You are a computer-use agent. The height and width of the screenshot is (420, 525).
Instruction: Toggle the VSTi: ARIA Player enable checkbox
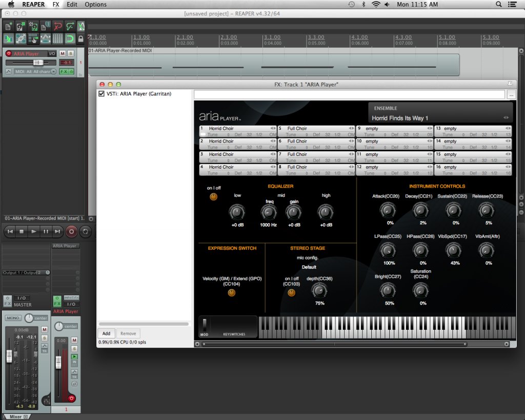(x=101, y=93)
